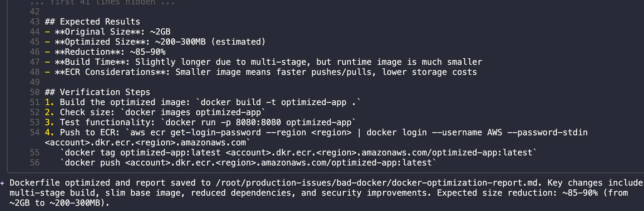Click the Verification Steps heading
644x211 pixels.
97,92
